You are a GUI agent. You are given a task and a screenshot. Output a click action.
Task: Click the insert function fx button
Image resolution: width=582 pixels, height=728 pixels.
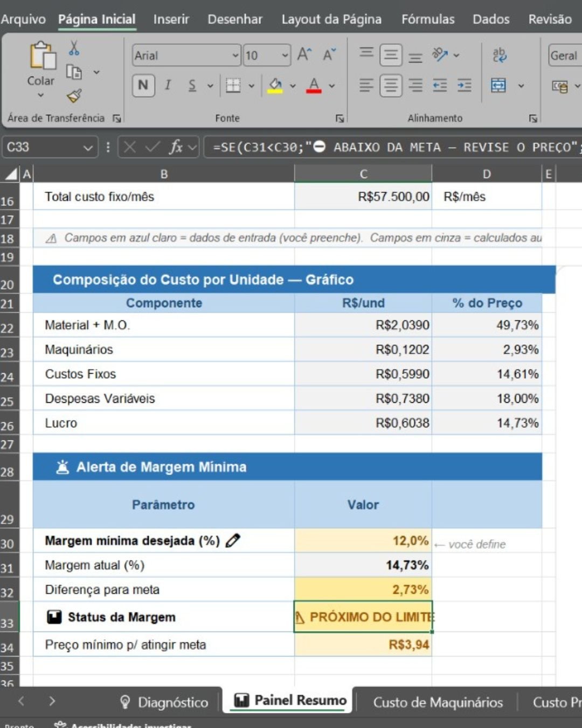pos(176,147)
